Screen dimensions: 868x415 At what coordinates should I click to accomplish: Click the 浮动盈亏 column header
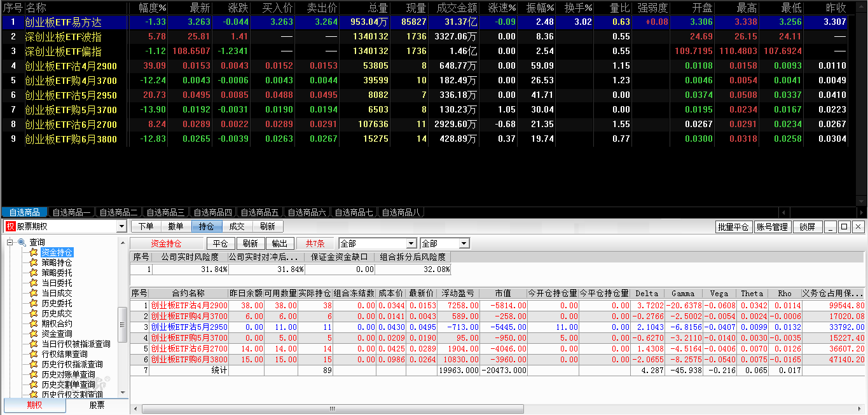pyautogui.click(x=457, y=294)
